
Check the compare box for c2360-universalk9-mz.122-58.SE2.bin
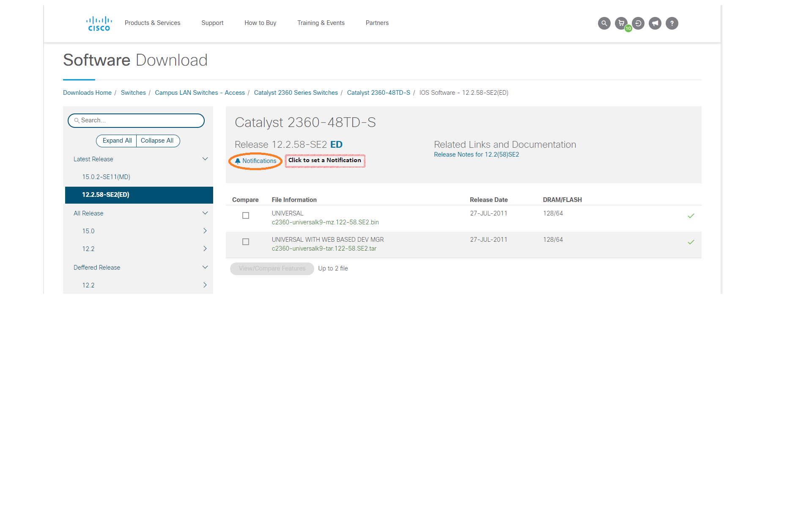(246, 215)
